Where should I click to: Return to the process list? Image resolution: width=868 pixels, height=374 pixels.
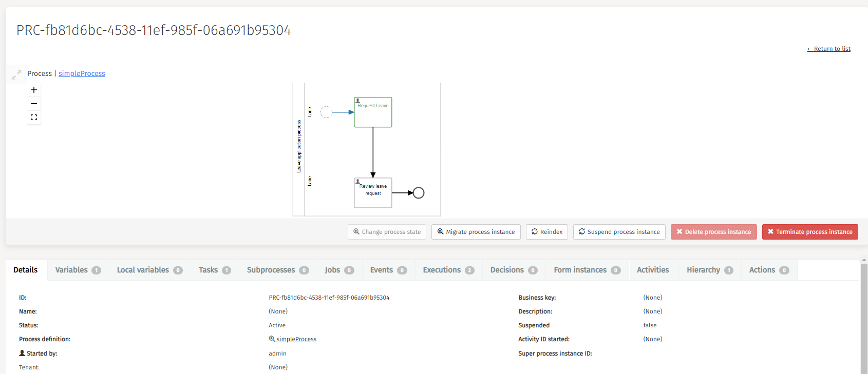tap(828, 49)
